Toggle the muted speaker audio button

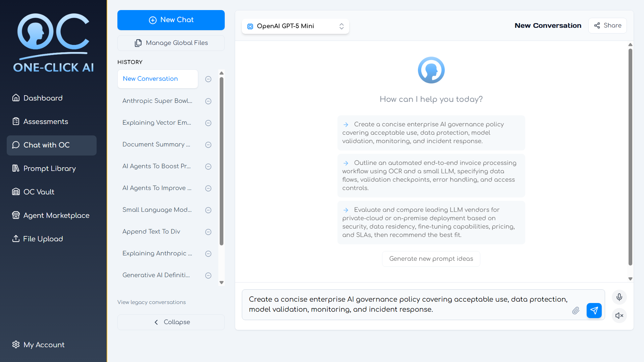point(619,315)
